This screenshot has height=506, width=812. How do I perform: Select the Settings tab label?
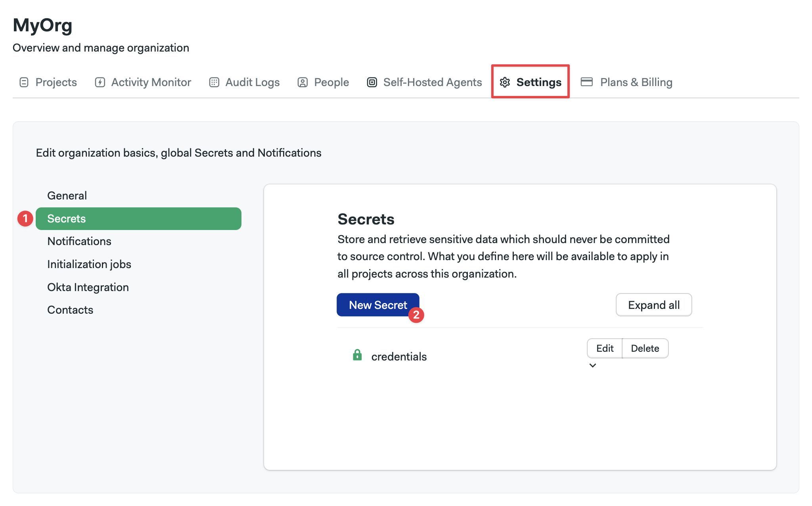[x=539, y=82]
